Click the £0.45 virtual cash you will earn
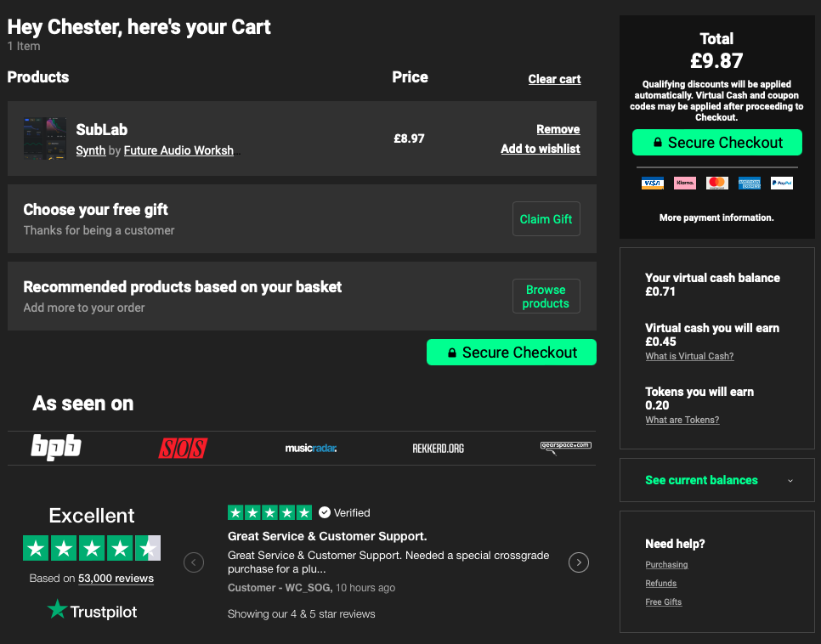Screen dimensions: 821x644 [660, 342]
